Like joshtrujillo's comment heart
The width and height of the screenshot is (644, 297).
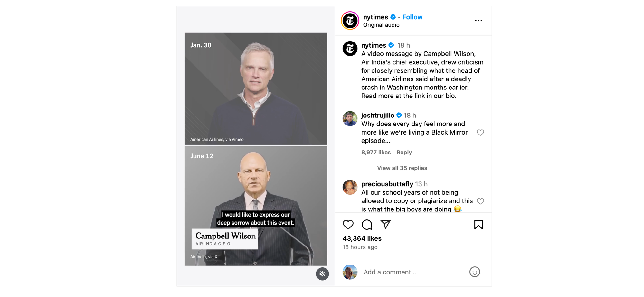(480, 133)
